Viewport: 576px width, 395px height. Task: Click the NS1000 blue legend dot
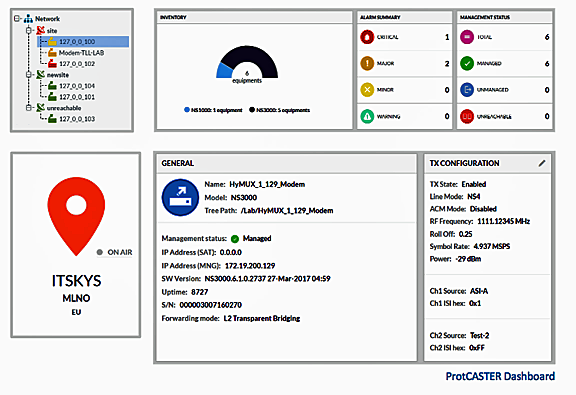coord(187,109)
